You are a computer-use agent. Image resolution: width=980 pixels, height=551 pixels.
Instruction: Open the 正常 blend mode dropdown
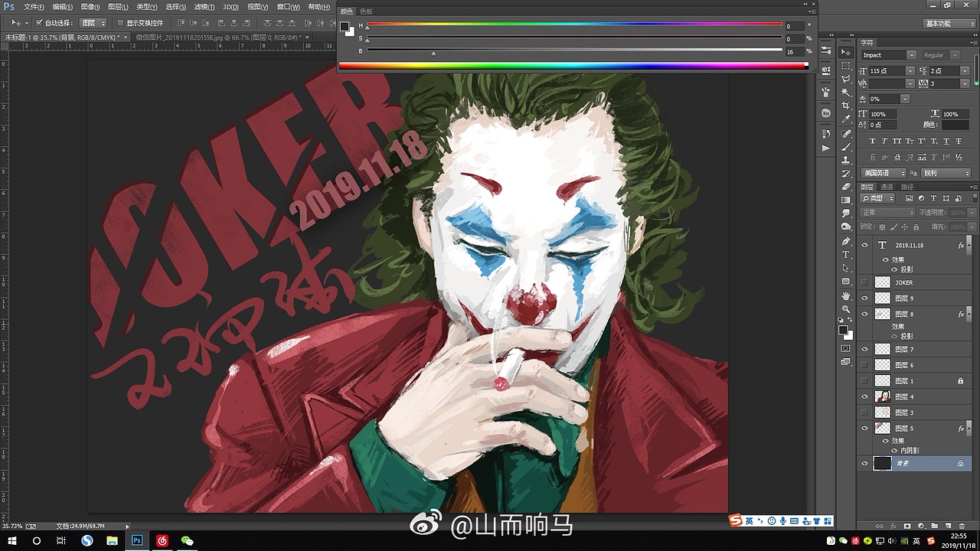(887, 213)
